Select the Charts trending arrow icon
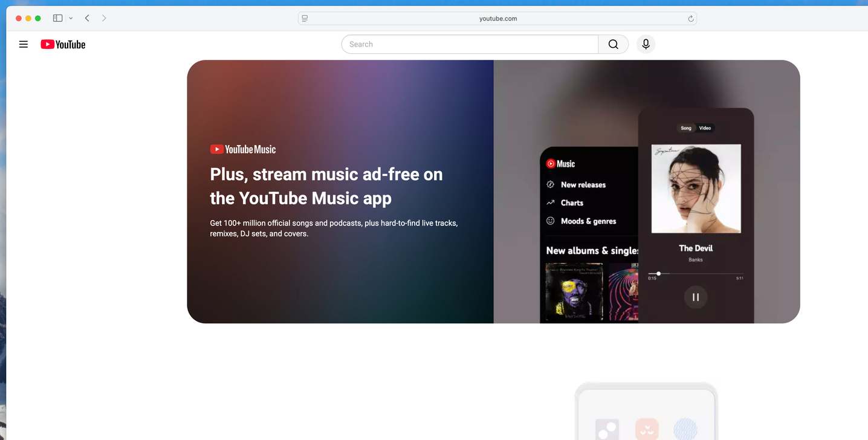The width and height of the screenshot is (868, 440). pyautogui.click(x=551, y=202)
